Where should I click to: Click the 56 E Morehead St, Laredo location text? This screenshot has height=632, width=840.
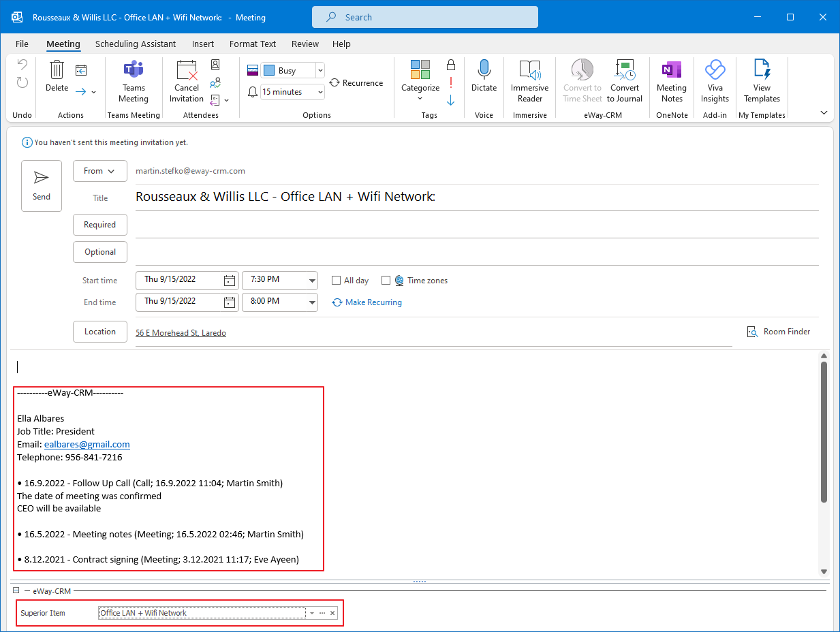pos(181,333)
